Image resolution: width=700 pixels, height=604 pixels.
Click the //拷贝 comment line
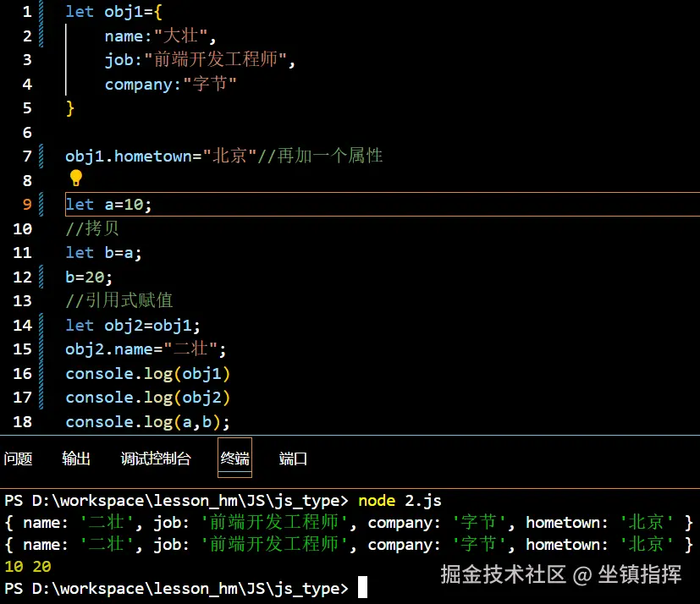[92, 228]
